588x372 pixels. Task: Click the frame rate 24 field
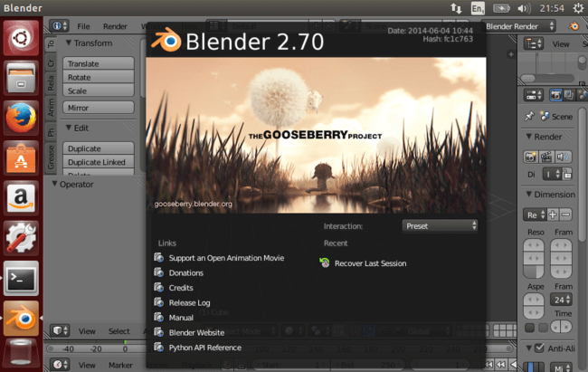pos(562,300)
